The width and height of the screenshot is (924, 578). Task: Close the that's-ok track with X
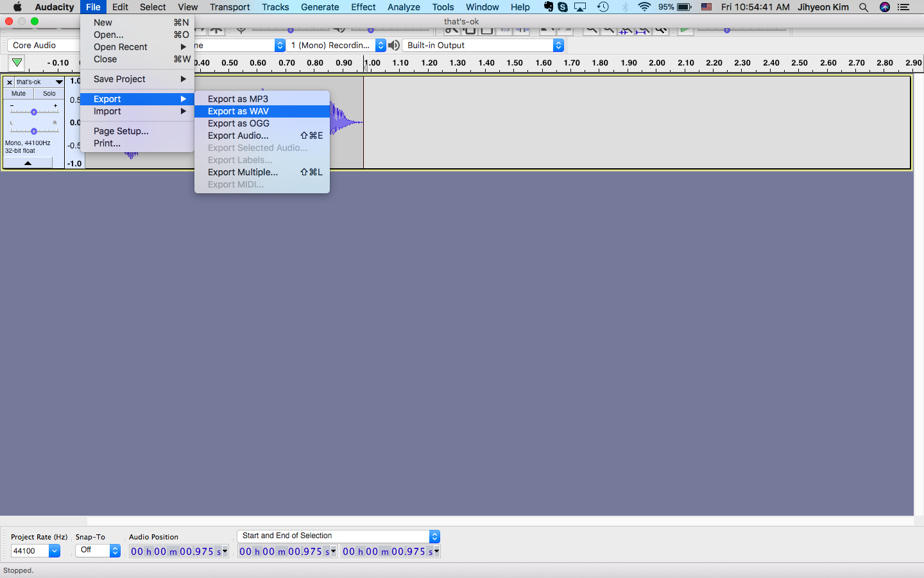9,82
